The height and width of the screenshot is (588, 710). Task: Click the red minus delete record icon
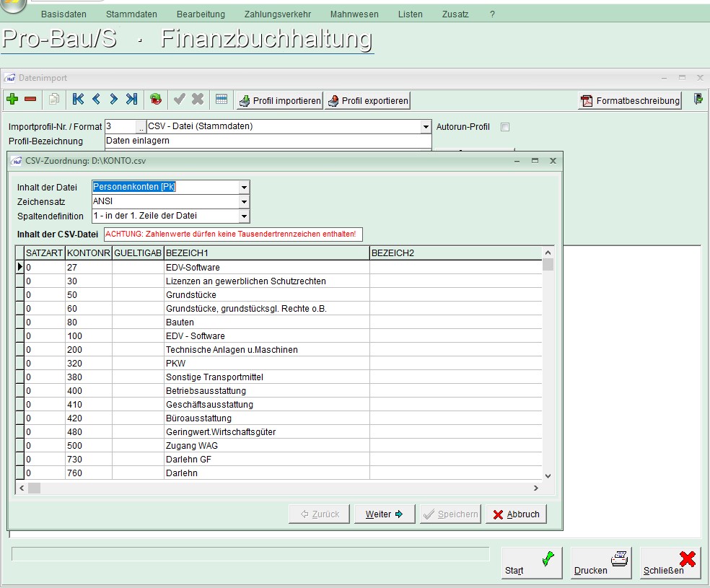click(30, 100)
